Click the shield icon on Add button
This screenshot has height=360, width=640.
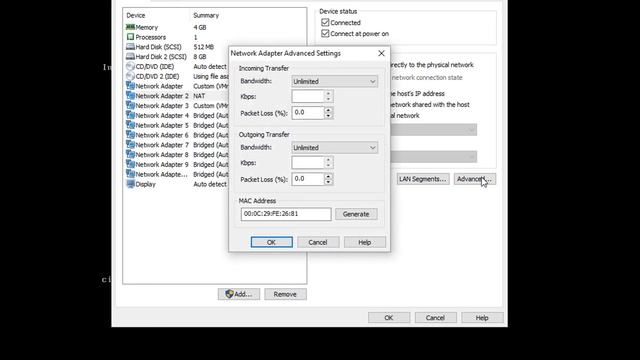pyautogui.click(x=229, y=294)
